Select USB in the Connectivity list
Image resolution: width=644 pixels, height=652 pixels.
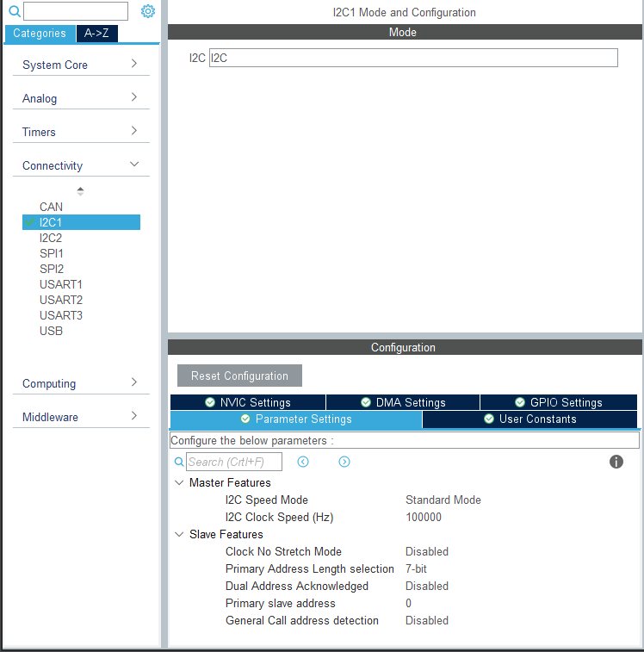pos(51,331)
